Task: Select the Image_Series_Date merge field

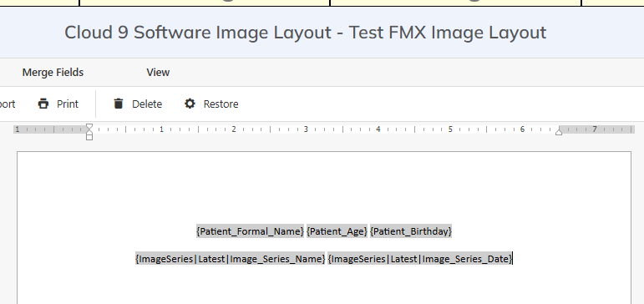Action: [x=420, y=259]
